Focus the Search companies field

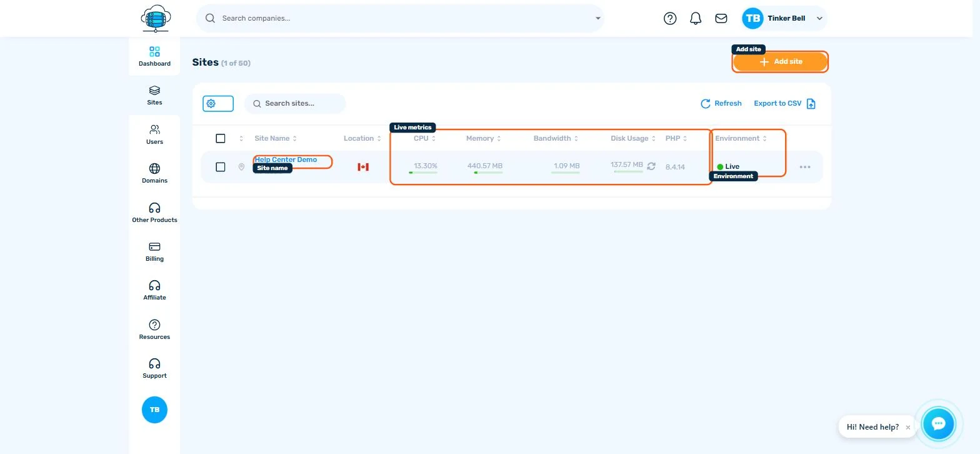click(400, 18)
